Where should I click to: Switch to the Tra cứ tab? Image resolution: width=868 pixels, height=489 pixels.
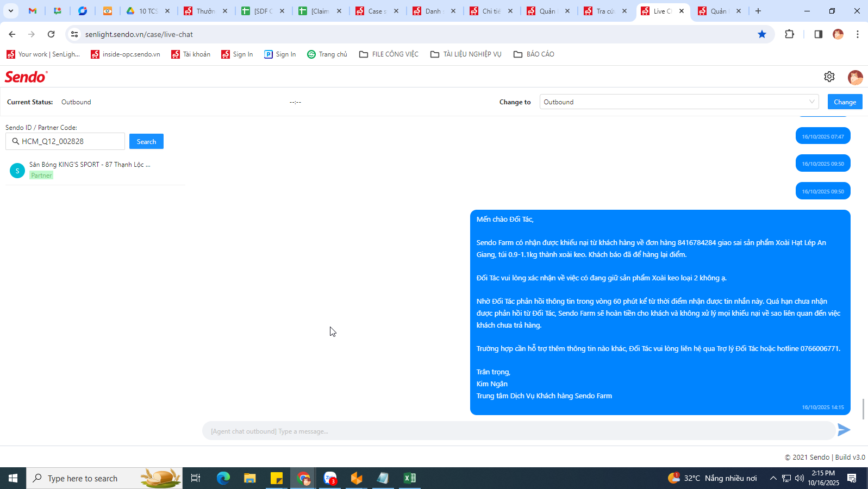(x=605, y=11)
